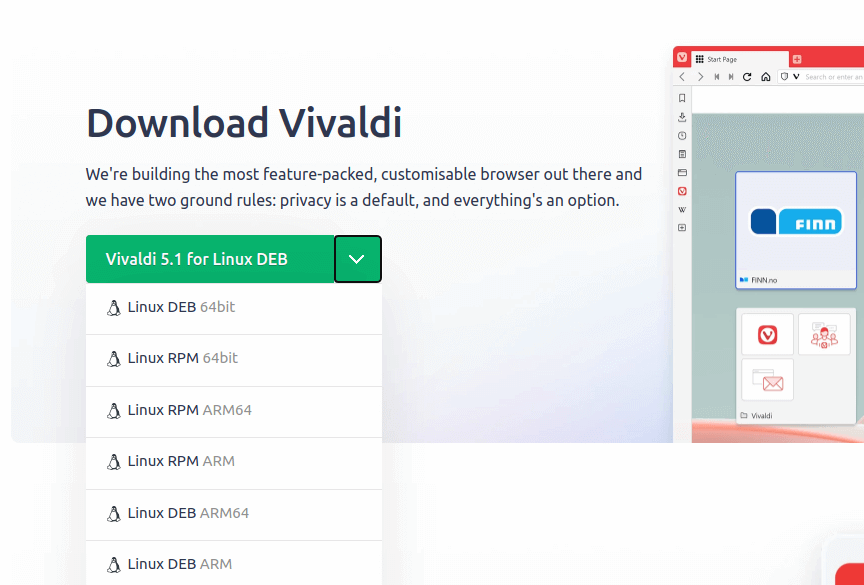
Task: Click the Vivaldi 5.1 for Linux DEB button
Action: pyautogui.click(x=210, y=259)
